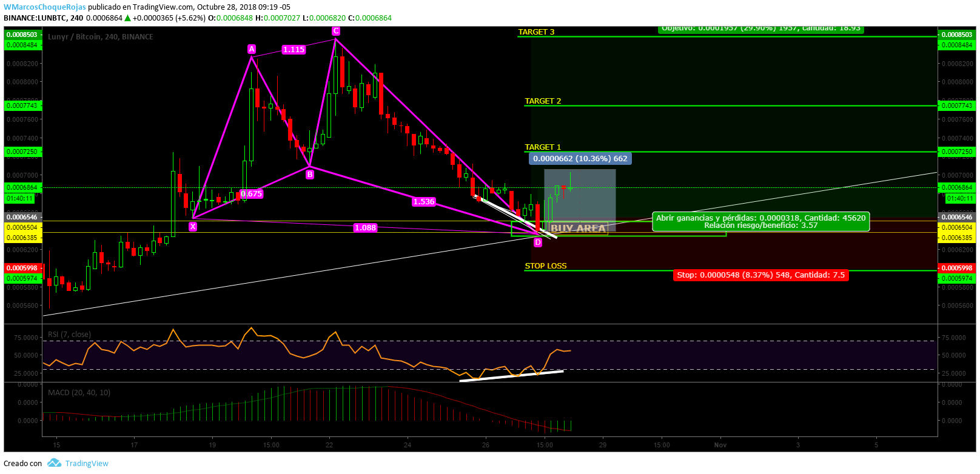Click the BINANCE:LUNBTC, 240 symbol header
Image resolution: width=980 pixels, height=474 pixels.
(x=44, y=18)
